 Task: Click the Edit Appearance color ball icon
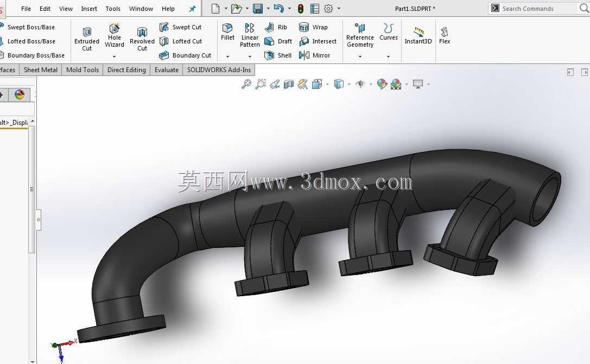coord(382,84)
